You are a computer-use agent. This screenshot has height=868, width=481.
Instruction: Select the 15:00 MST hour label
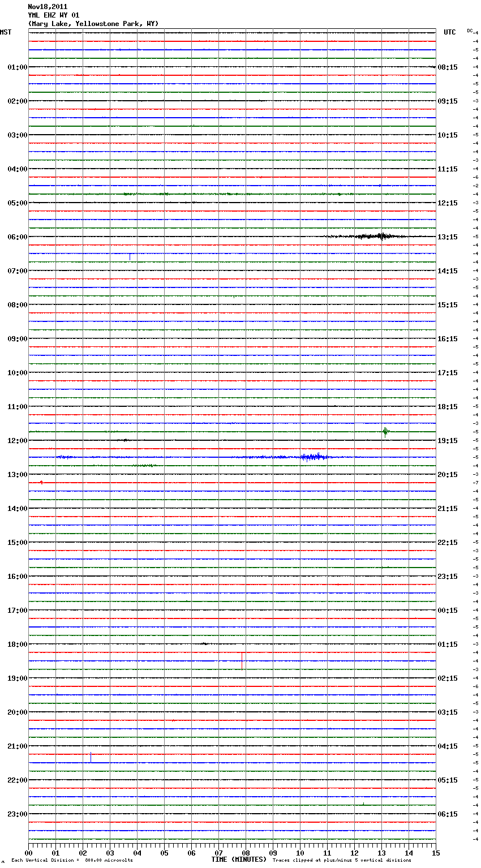tap(18, 543)
